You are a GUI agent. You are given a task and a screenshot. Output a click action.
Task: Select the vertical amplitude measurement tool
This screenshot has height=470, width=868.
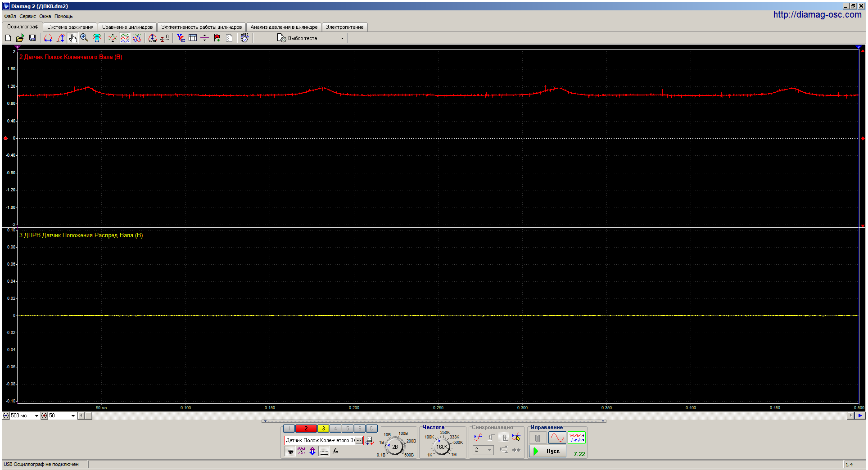pos(60,38)
